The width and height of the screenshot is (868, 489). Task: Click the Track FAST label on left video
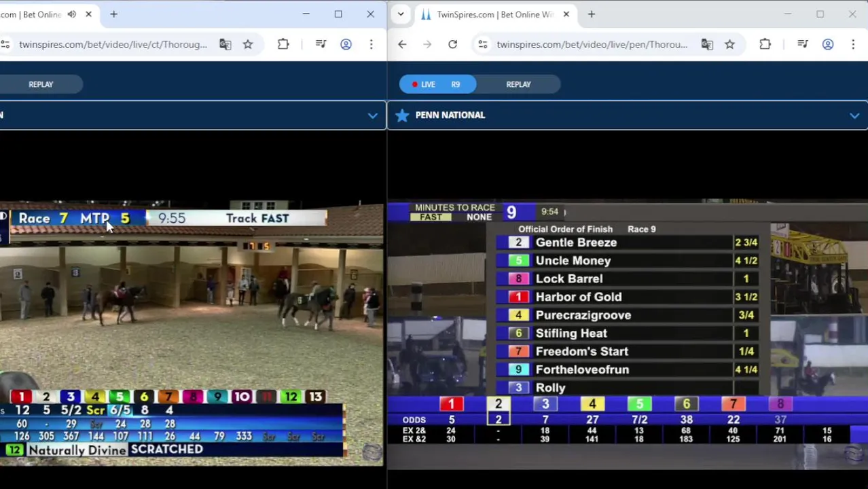click(257, 219)
